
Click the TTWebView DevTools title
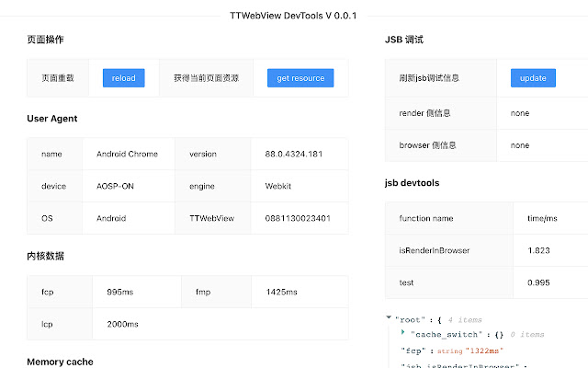pyautogui.click(x=293, y=16)
